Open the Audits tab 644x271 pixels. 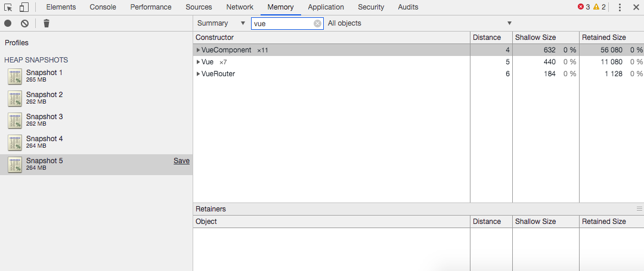(x=408, y=7)
